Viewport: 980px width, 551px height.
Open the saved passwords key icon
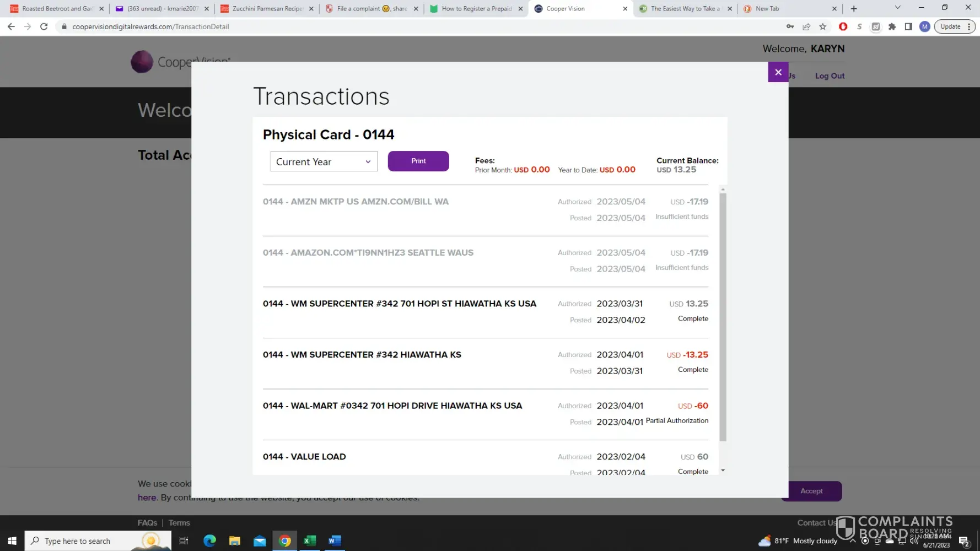(790, 26)
